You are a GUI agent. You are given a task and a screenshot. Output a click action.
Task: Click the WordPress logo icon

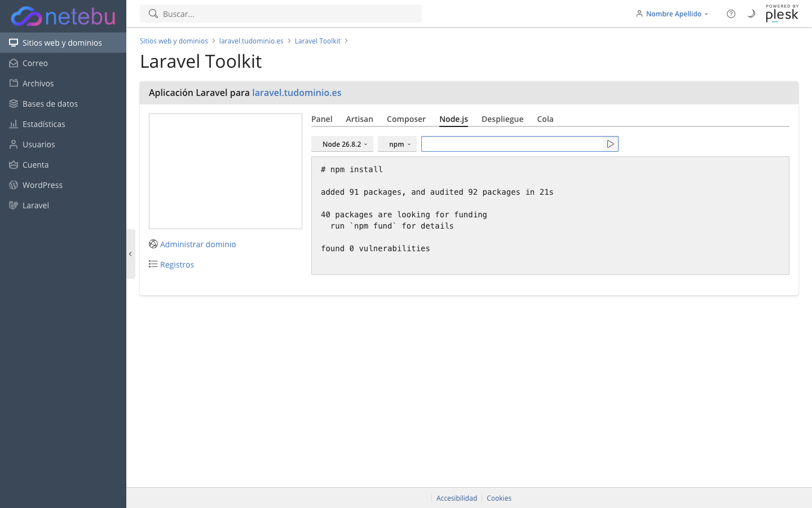tap(14, 185)
